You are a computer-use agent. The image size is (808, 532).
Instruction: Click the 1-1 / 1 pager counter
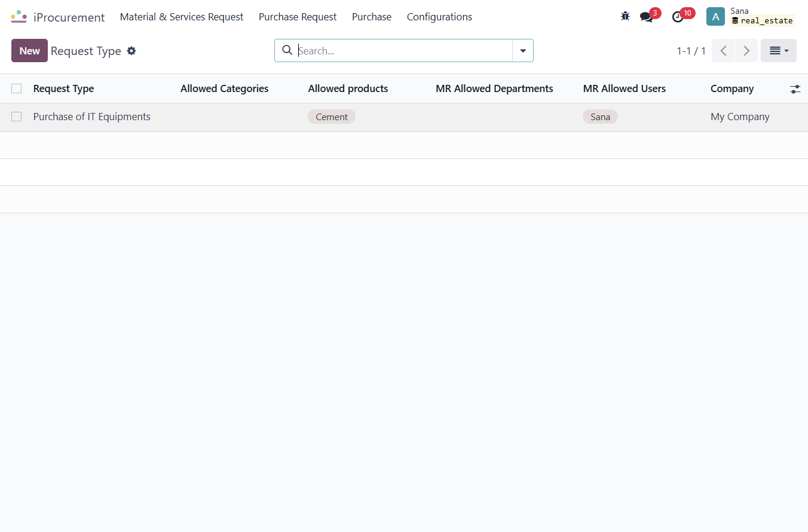coord(691,51)
